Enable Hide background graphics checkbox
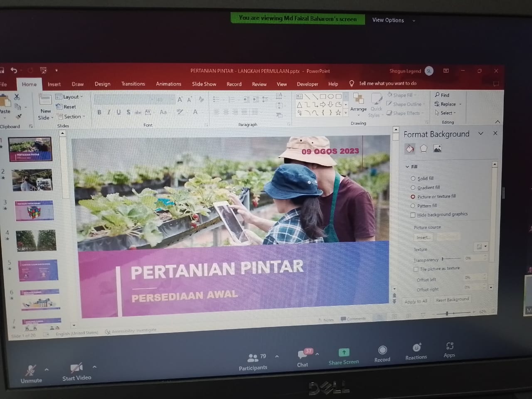The image size is (532, 399). (413, 215)
